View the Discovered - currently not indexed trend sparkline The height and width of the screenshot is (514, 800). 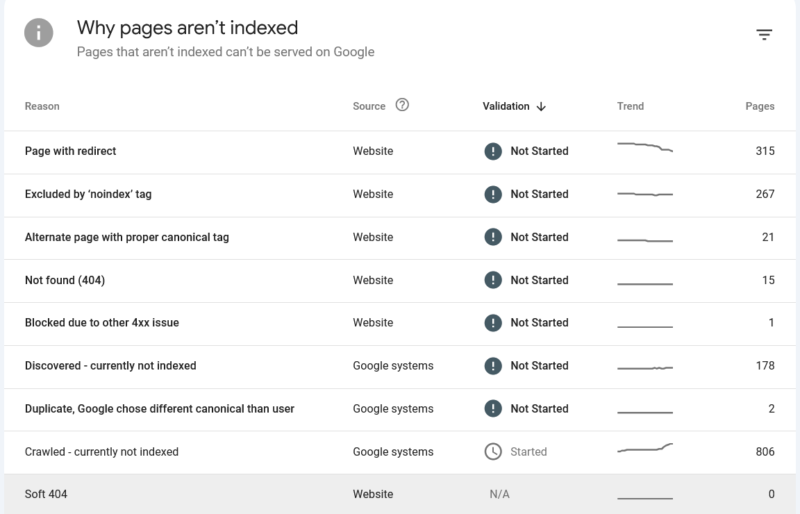[645, 368]
